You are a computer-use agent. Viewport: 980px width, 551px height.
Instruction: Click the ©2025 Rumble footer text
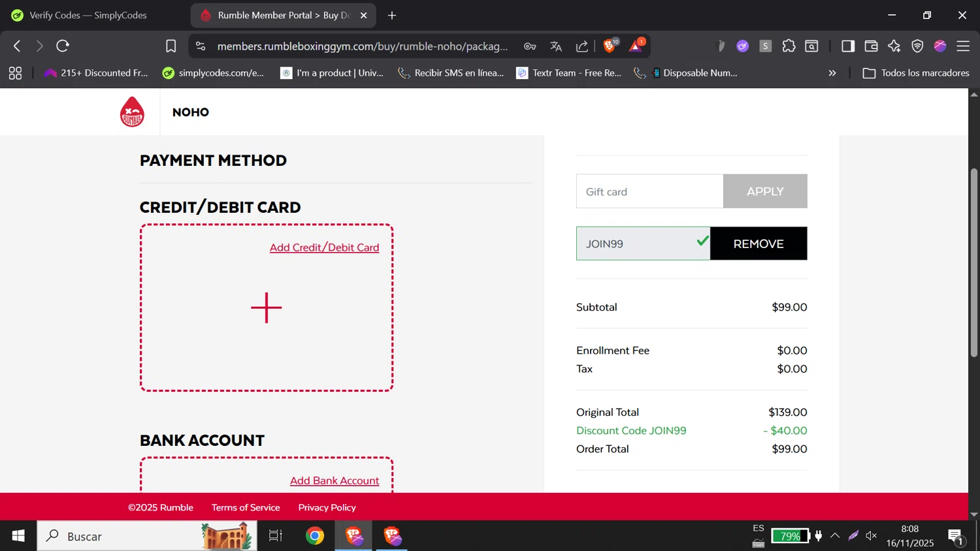(161, 507)
